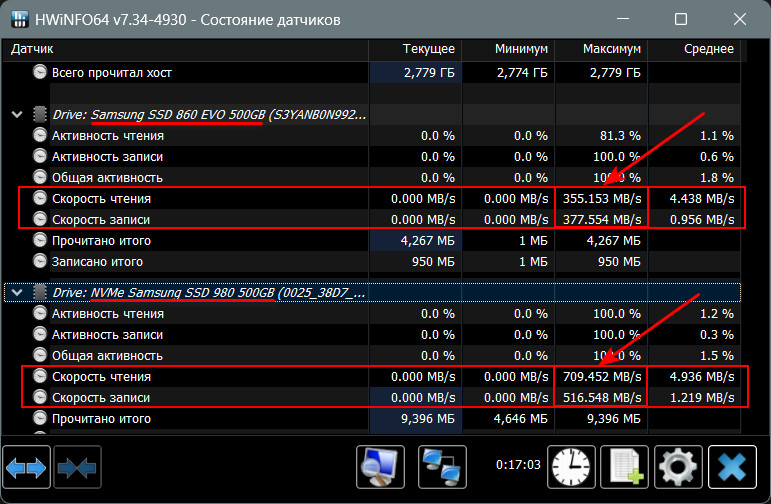
Task: Click the Среднее column header
Action: tap(694, 49)
